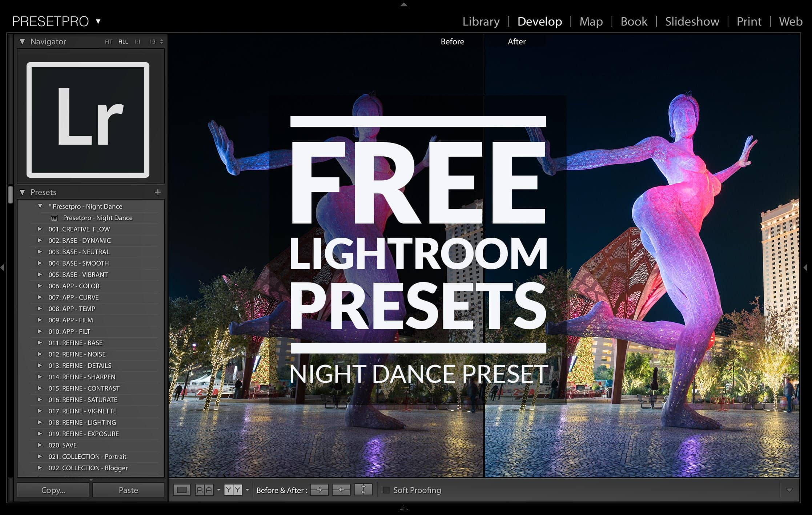
Task: Expand the 004. BASE - SMOOTH folder
Action: click(x=40, y=263)
